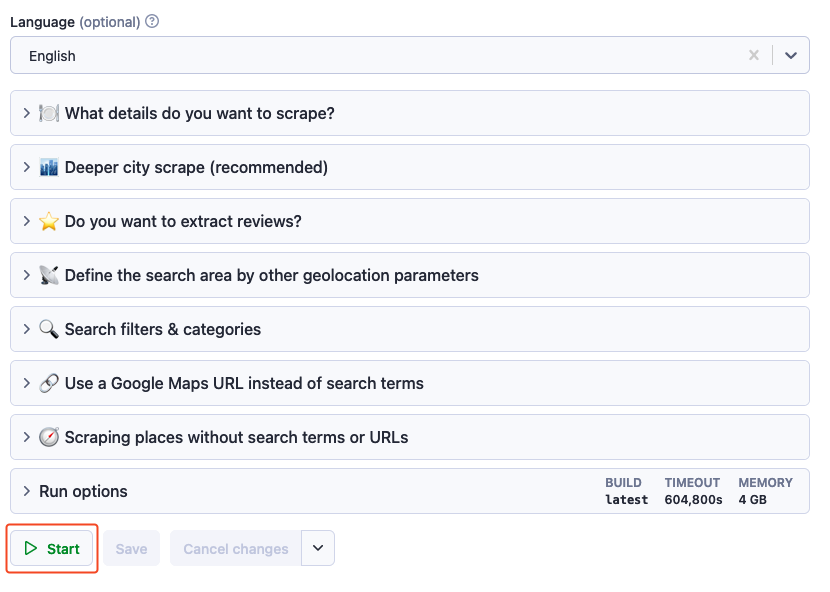The image size is (830, 592).
Task: Expand the Deeper city scrape section
Action: (x=196, y=167)
